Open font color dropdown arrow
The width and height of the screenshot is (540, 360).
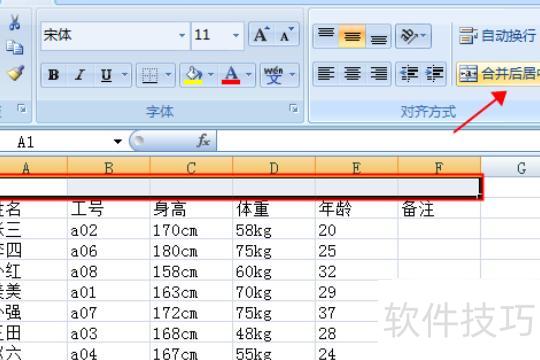(249, 75)
